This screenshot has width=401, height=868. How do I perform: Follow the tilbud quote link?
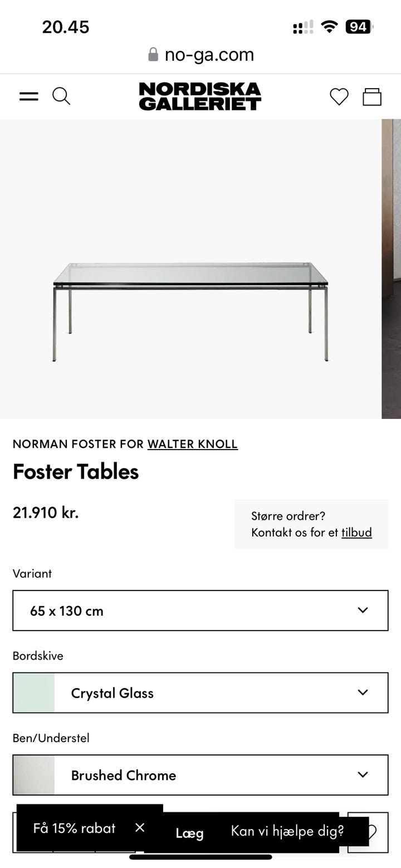(356, 532)
